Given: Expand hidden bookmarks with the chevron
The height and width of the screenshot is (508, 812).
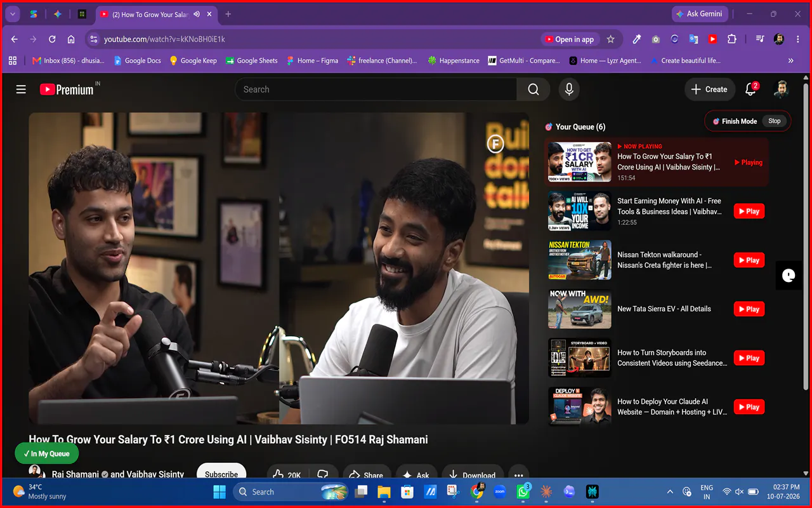Looking at the screenshot, I should (x=790, y=60).
